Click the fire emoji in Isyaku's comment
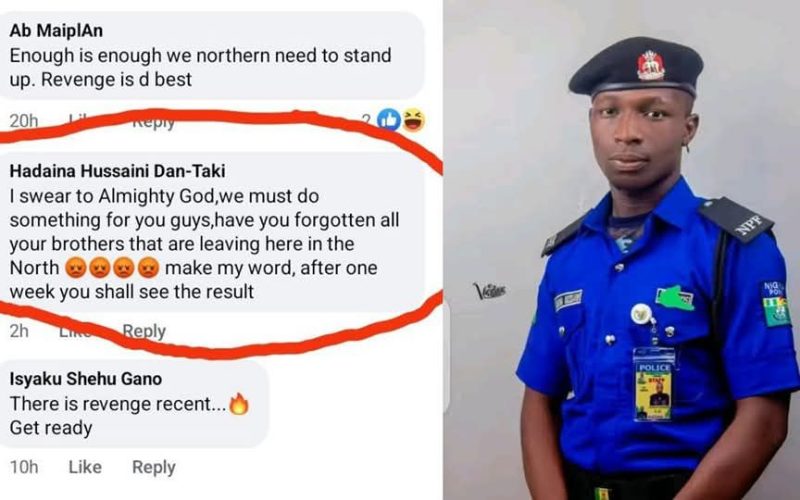The height and width of the screenshot is (500, 800). 239,404
